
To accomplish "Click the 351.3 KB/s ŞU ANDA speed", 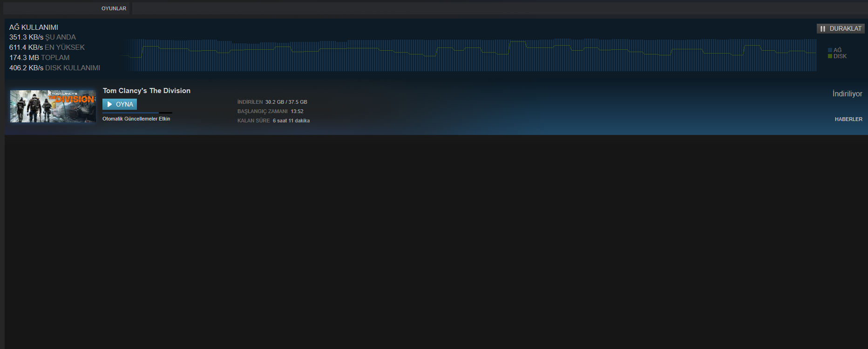I will [42, 37].
